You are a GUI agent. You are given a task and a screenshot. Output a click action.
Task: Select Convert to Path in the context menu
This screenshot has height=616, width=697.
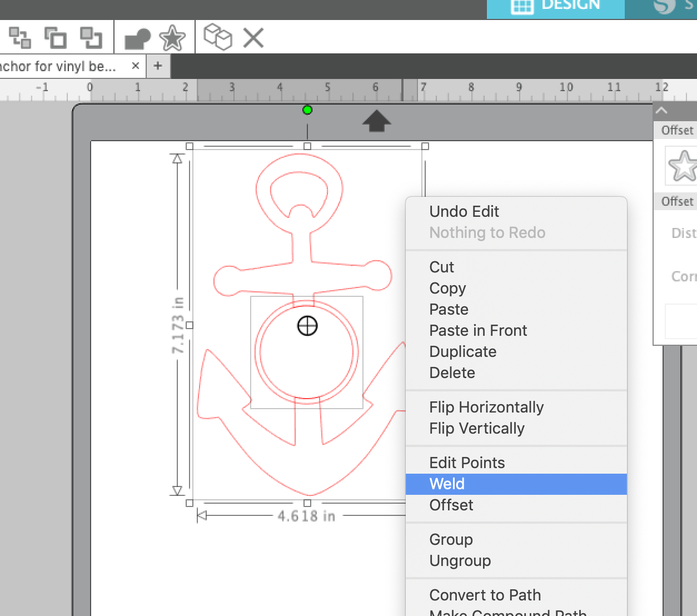click(x=485, y=595)
